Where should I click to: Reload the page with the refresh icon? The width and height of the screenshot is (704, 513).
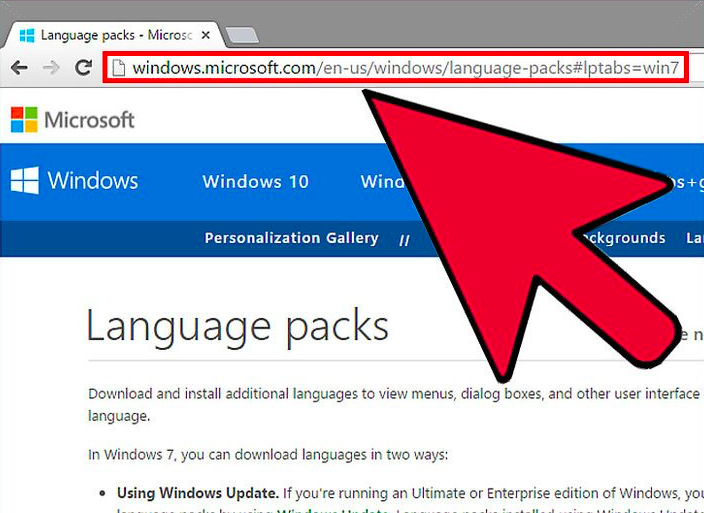[83, 68]
